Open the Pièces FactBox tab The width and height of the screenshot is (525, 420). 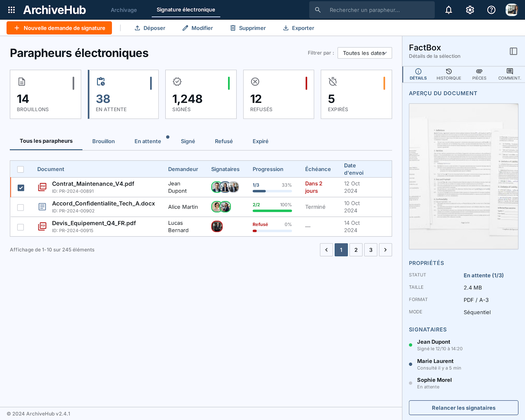[x=479, y=74]
